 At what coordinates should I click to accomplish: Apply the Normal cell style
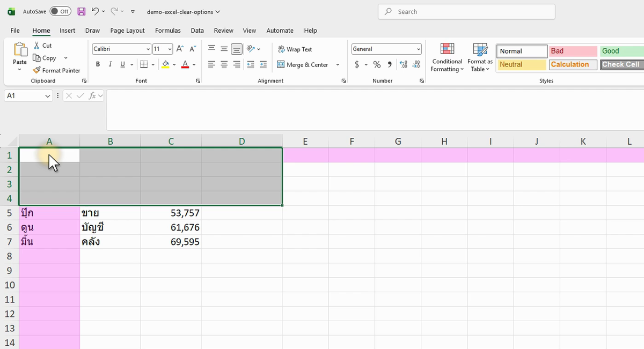(x=522, y=51)
